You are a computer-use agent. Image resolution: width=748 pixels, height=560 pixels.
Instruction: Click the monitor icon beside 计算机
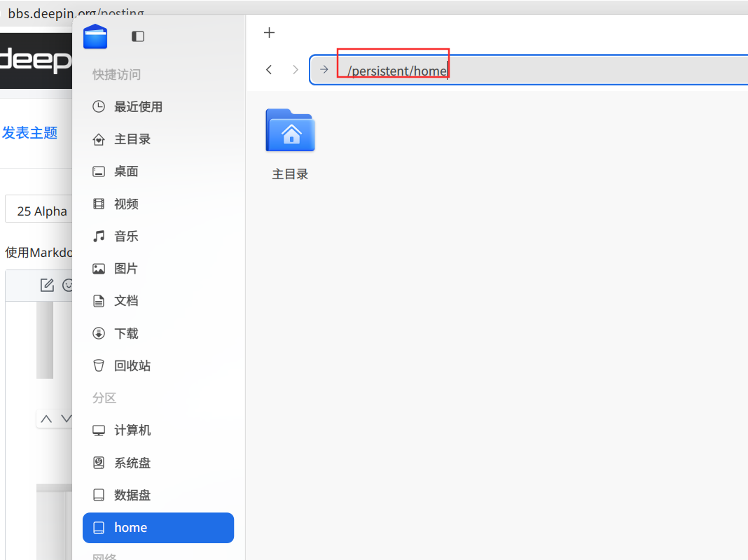point(99,430)
